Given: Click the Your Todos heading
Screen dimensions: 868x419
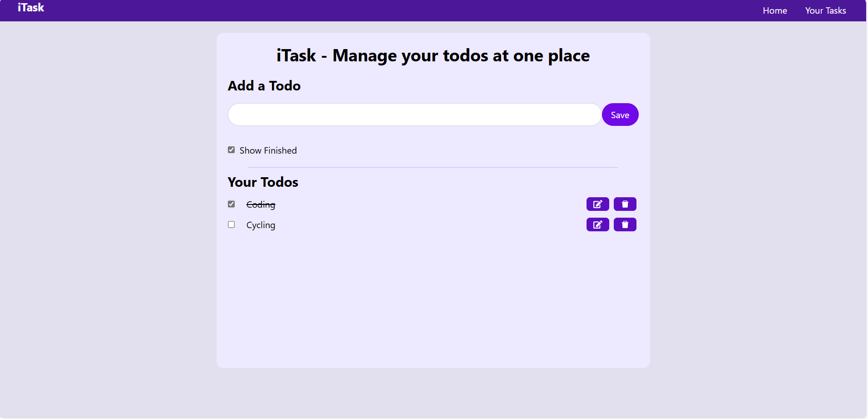Looking at the screenshot, I should tap(263, 182).
